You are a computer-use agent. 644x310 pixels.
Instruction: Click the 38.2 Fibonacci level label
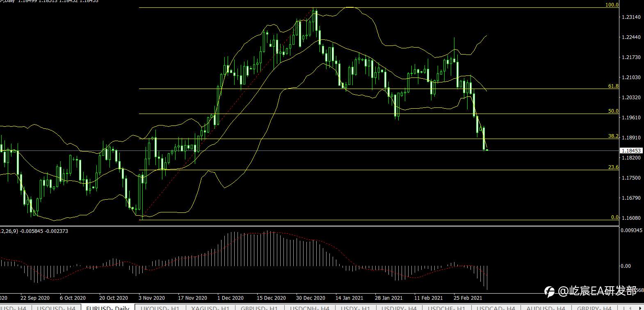click(x=613, y=136)
